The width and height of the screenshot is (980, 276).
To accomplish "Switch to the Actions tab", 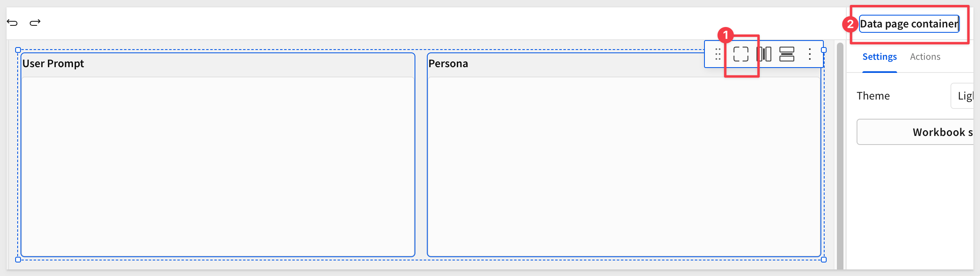I will 925,57.
